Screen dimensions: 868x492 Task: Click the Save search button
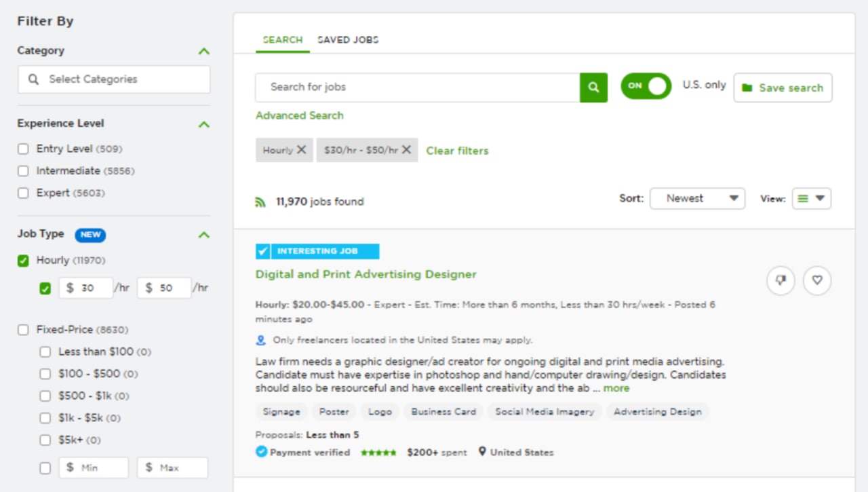pyautogui.click(x=783, y=88)
